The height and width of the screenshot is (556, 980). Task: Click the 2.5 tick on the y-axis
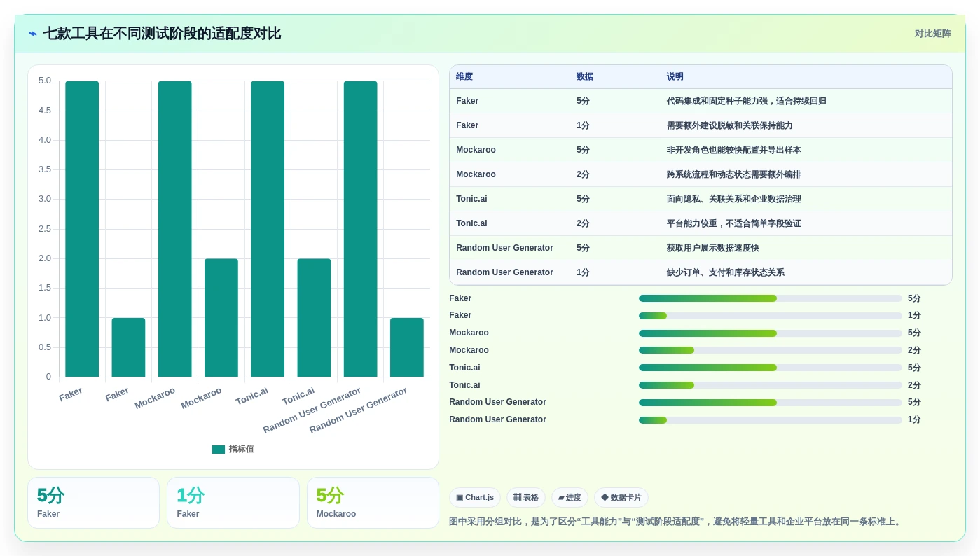pos(45,229)
